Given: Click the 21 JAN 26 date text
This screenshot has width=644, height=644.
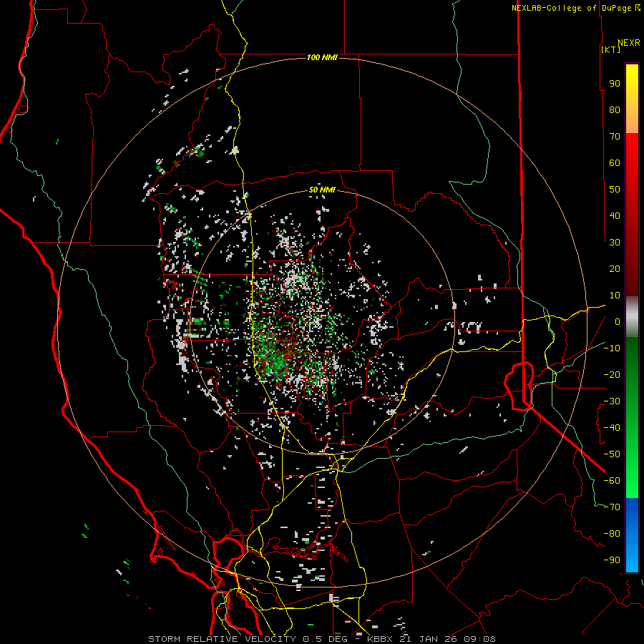Looking at the screenshot, I should point(428,639).
